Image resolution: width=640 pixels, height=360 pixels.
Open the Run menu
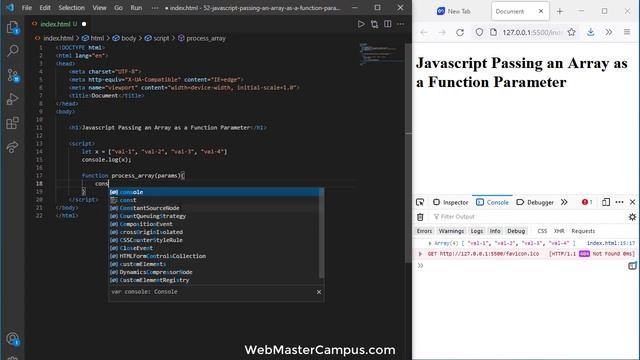pyautogui.click(x=136, y=8)
